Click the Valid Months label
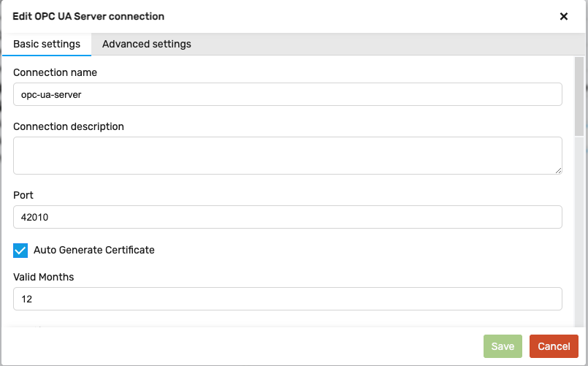Screen dimensions: 588x366 44,277
